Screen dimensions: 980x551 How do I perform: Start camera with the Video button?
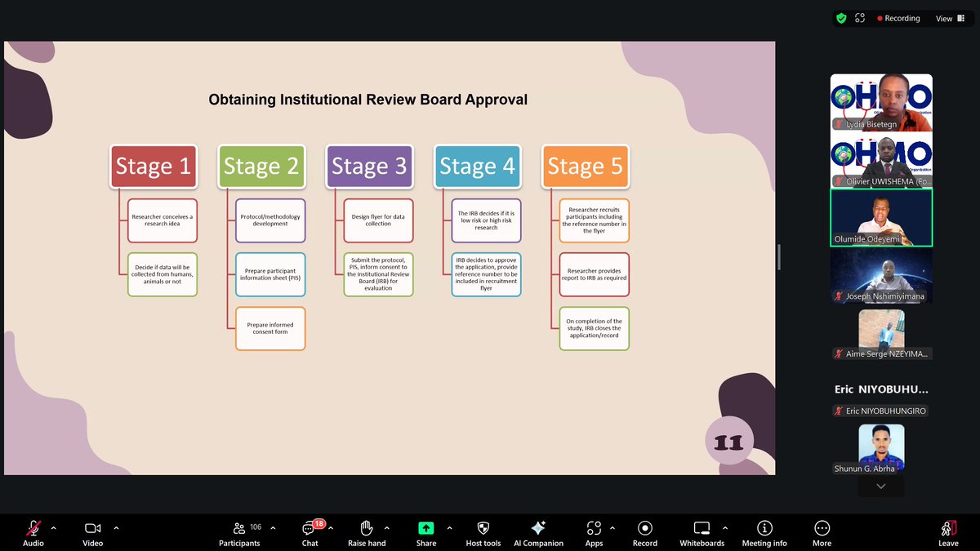pos(92,532)
